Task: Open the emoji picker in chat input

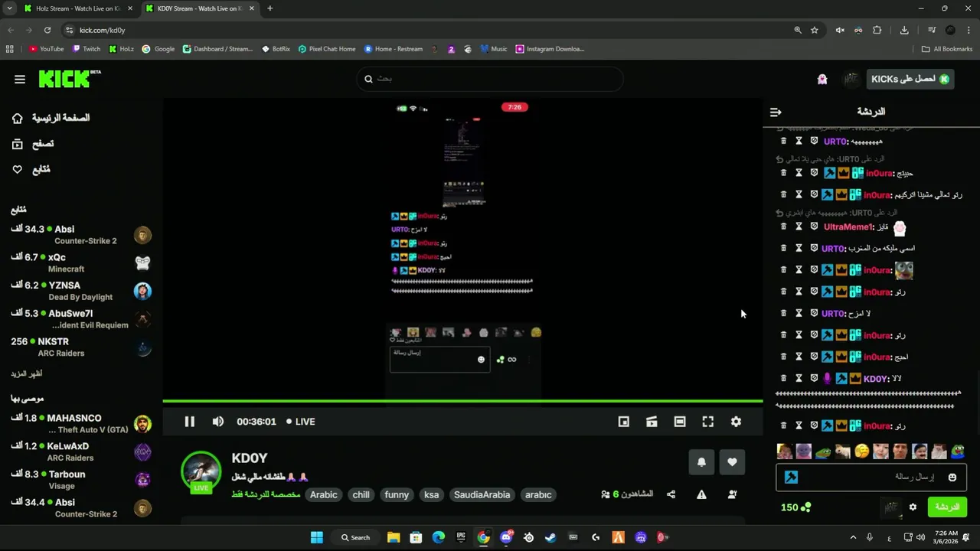Action: point(952,477)
